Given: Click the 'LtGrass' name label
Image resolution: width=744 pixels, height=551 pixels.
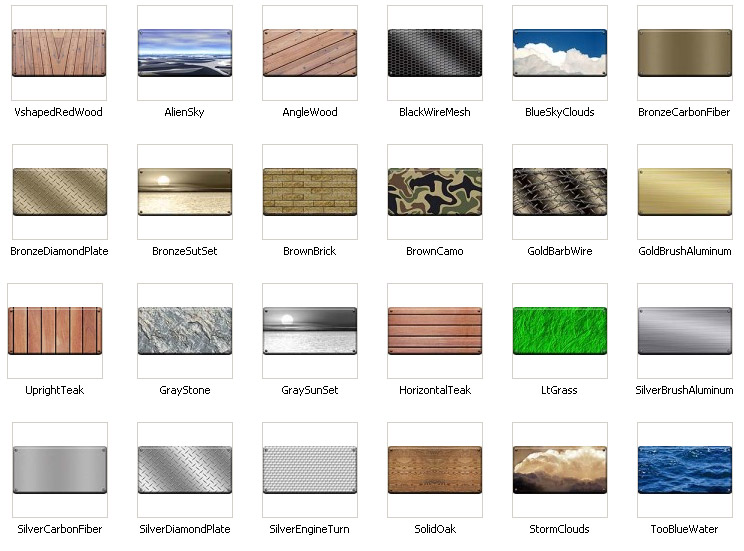Looking at the screenshot, I should tap(559, 390).
